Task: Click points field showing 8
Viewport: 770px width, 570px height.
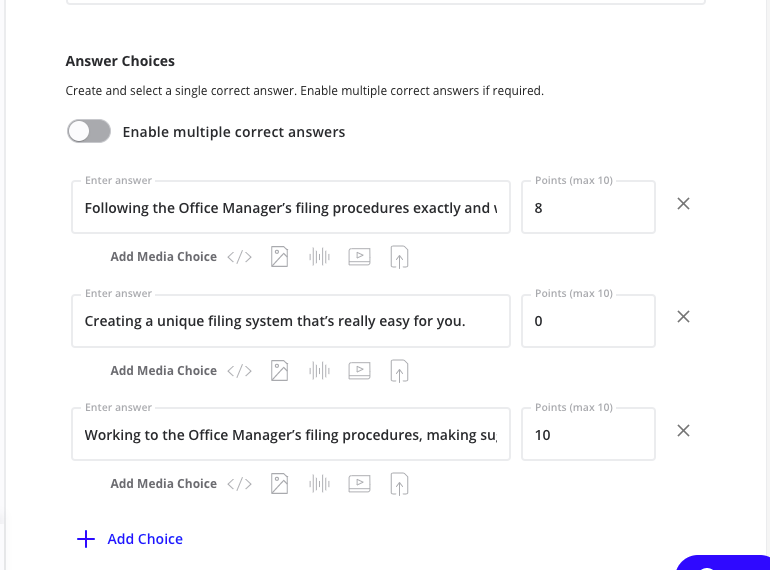Action: 588,208
